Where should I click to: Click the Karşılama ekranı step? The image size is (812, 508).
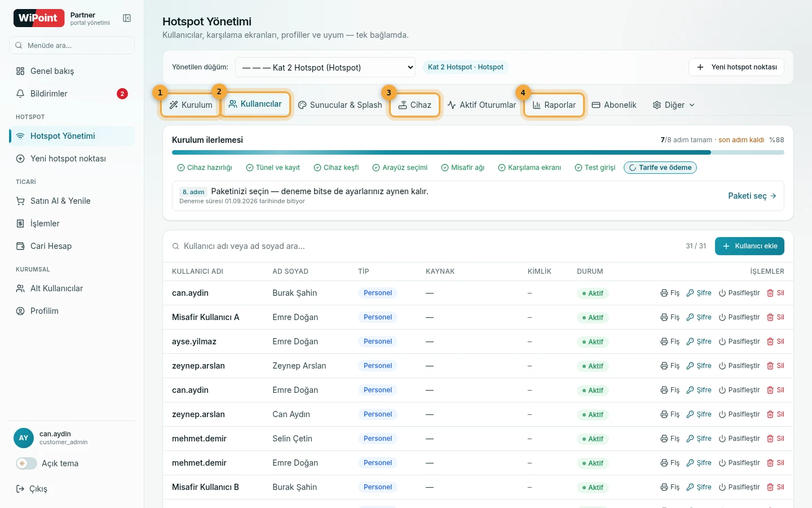529,168
